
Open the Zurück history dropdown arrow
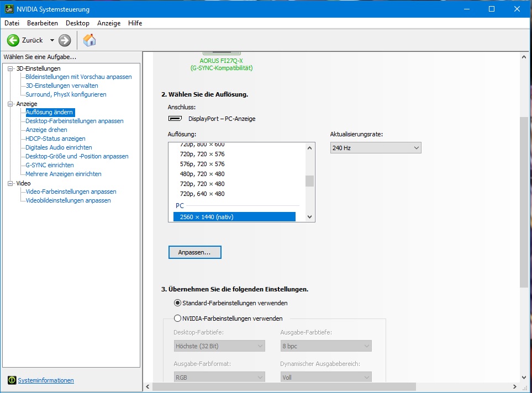click(x=52, y=40)
